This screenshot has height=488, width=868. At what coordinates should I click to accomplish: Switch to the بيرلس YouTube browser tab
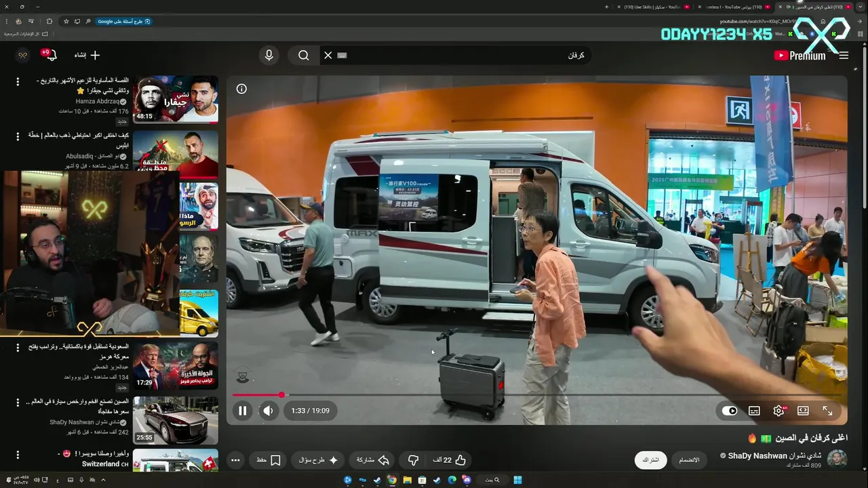click(x=734, y=7)
